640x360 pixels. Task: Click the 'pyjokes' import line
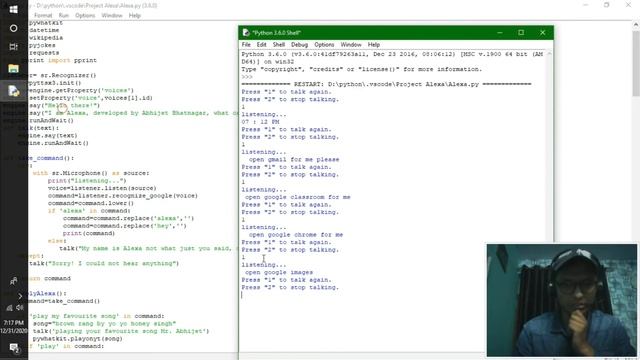click(42, 45)
